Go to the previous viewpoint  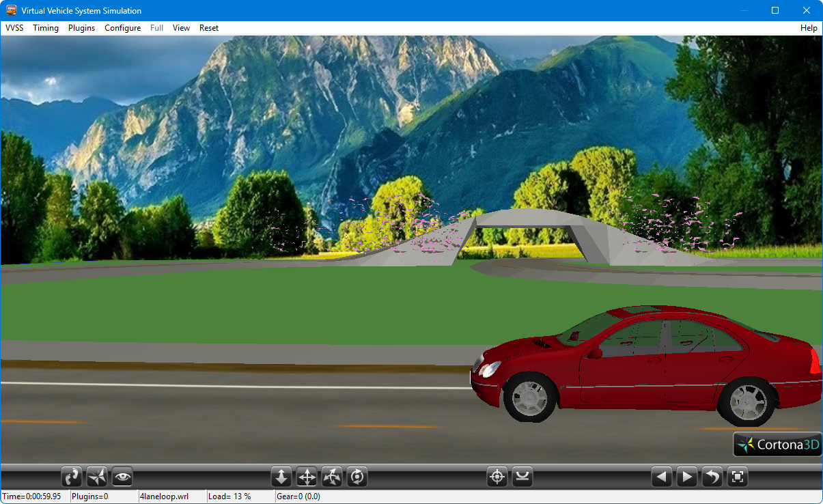[661, 477]
